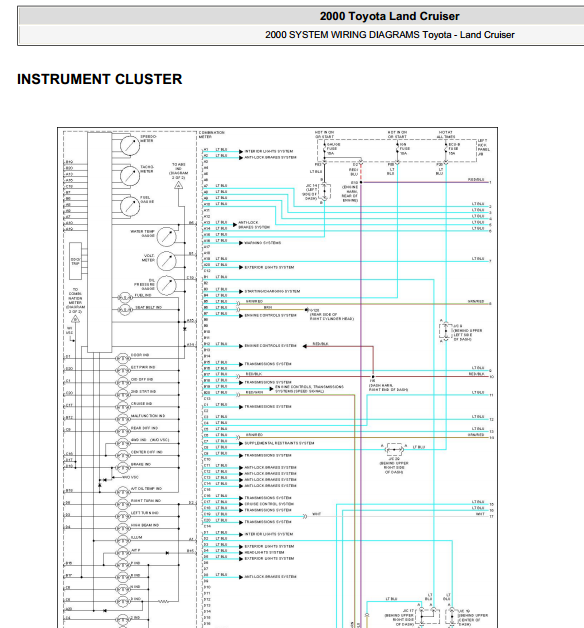584x628 pixels.
Task: Click the DOOR IND lamp symbol
Action: [123, 358]
